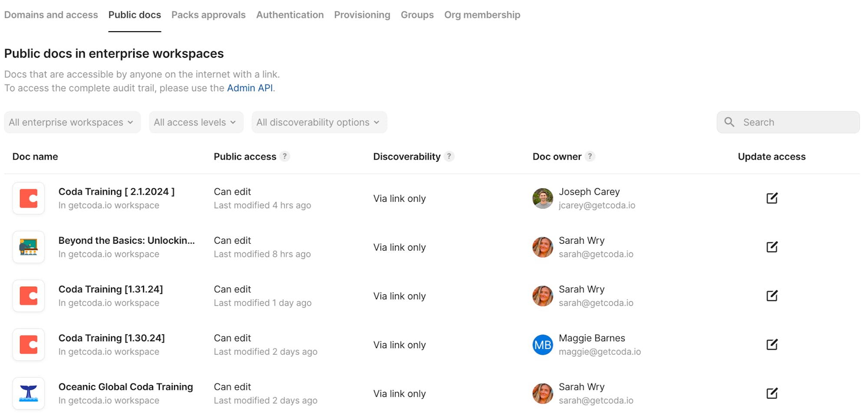Open Beyond the Basics: Unlockin... doc name
Viewport: 868px width, 418px height.
point(127,241)
